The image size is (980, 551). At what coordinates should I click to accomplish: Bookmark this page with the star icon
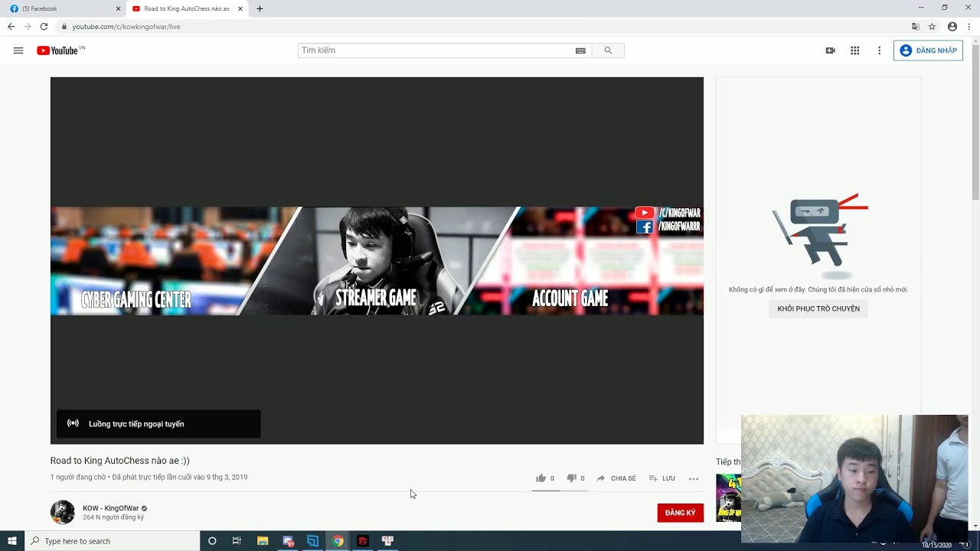(932, 27)
